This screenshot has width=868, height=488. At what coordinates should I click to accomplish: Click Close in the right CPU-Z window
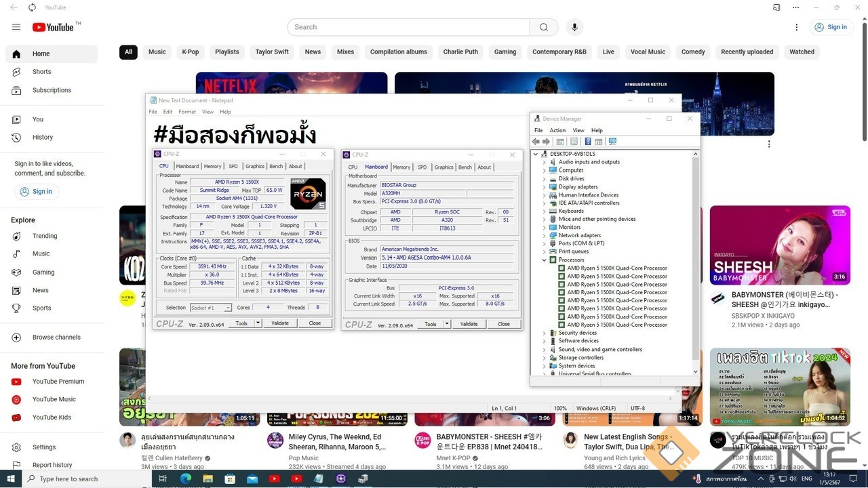504,324
